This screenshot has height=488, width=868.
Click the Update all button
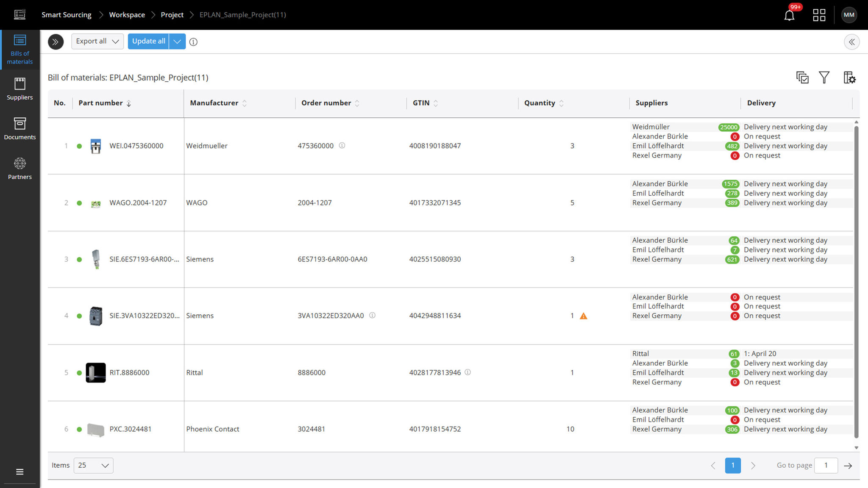point(148,41)
